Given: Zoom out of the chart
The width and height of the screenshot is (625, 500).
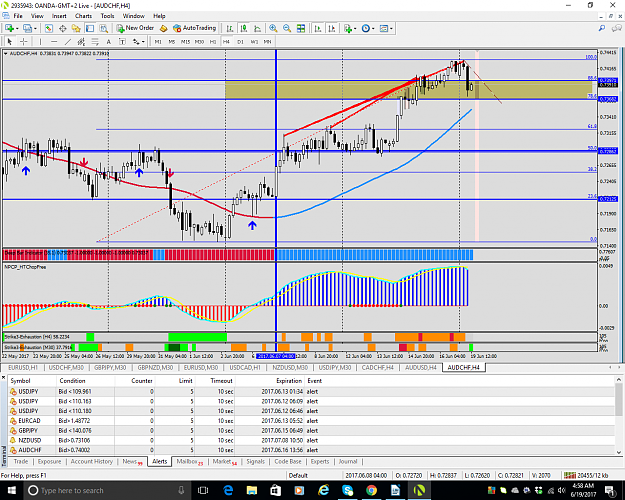Looking at the screenshot, I should point(287,28).
